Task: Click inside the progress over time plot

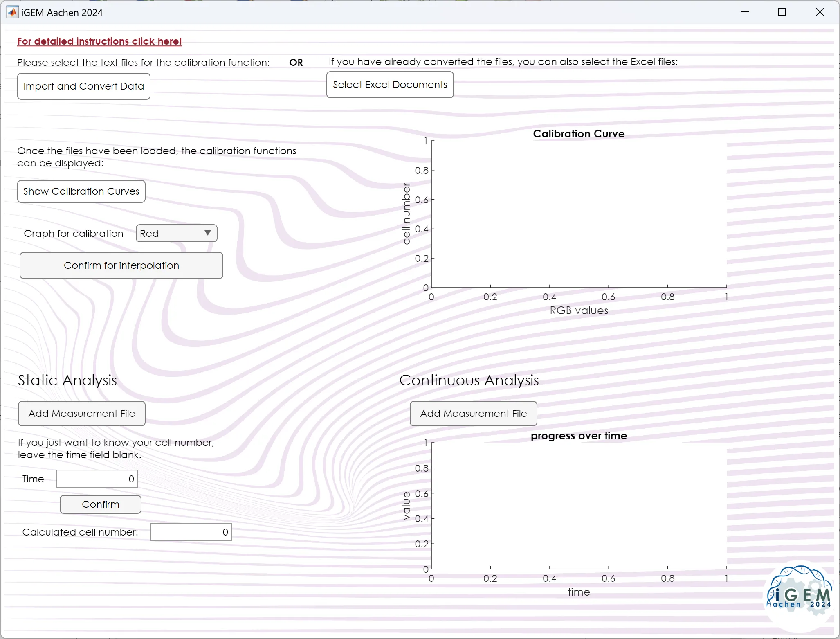Action: (579, 506)
